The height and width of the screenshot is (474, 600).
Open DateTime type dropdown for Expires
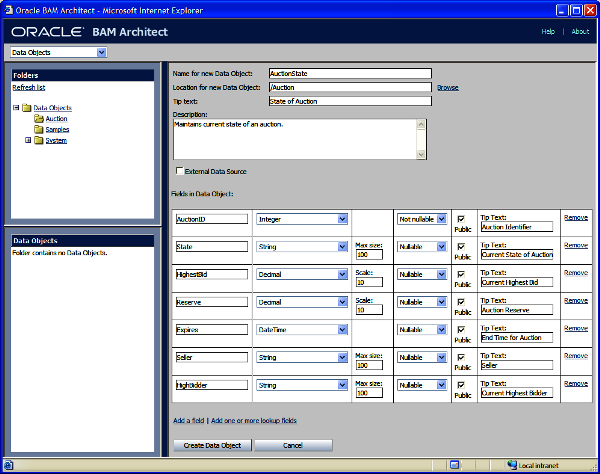click(x=342, y=330)
